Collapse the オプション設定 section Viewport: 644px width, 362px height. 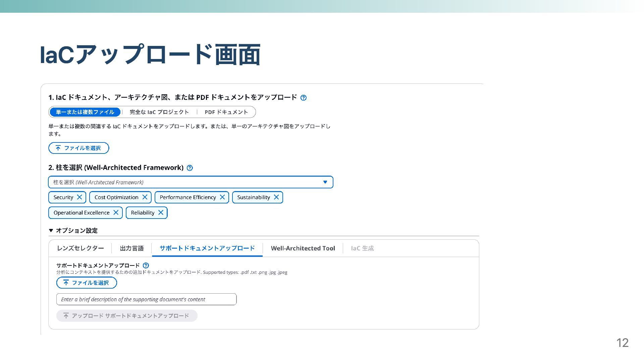tap(51, 230)
